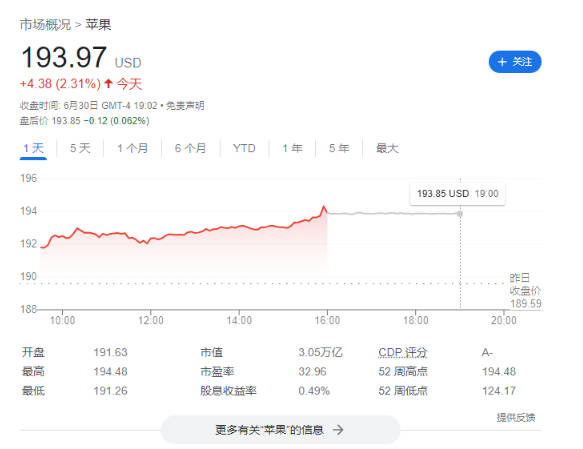Switch to the 5 年 chart tab

pyautogui.click(x=339, y=148)
